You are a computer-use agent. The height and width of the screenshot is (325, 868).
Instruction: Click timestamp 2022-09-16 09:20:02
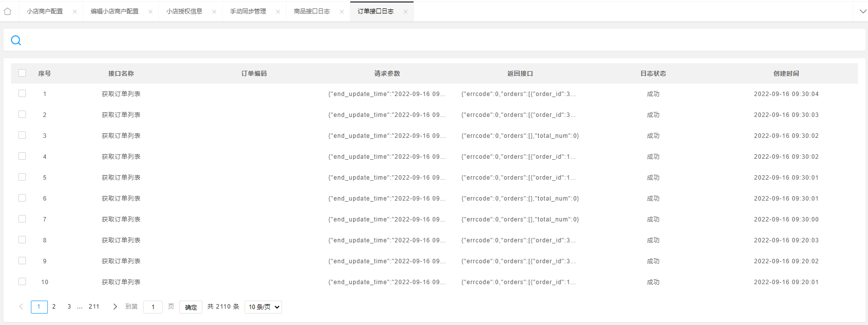click(x=786, y=261)
